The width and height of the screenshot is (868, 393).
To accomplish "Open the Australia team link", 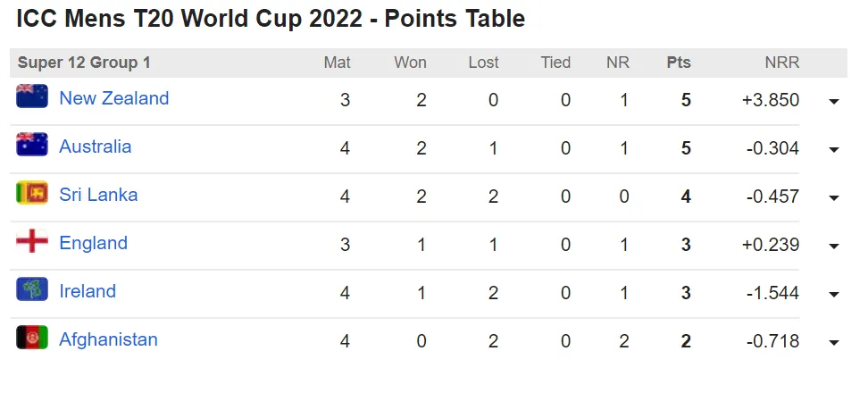I will point(96,146).
